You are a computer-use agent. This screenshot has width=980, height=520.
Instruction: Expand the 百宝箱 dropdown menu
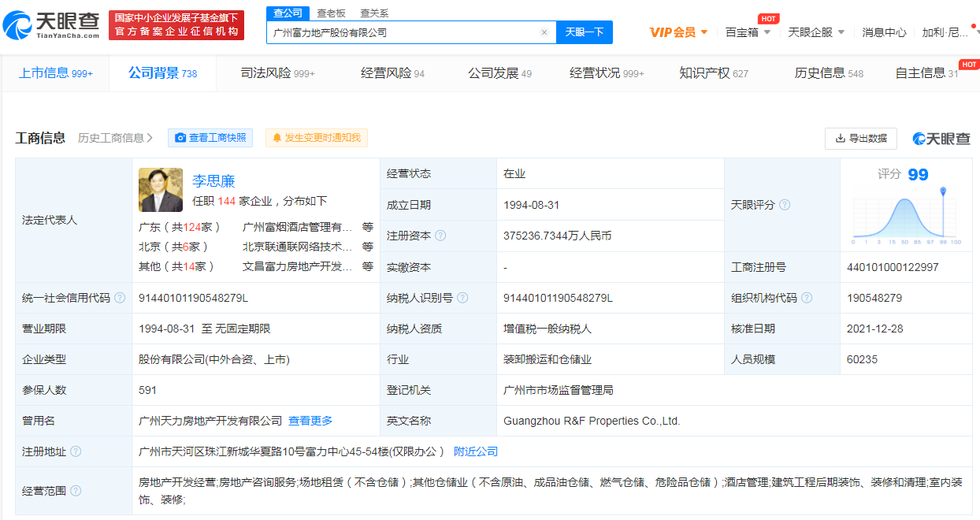coord(748,32)
